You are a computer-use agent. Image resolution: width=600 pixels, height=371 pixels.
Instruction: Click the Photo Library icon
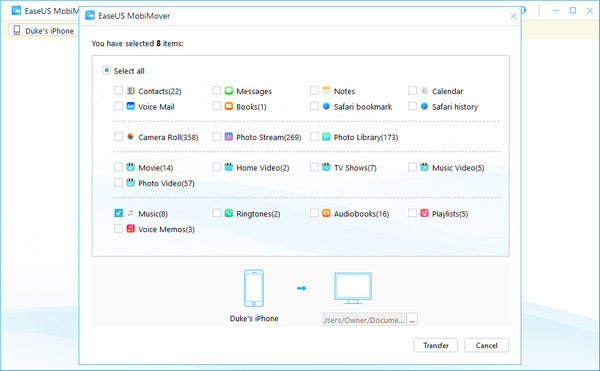(x=326, y=137)
